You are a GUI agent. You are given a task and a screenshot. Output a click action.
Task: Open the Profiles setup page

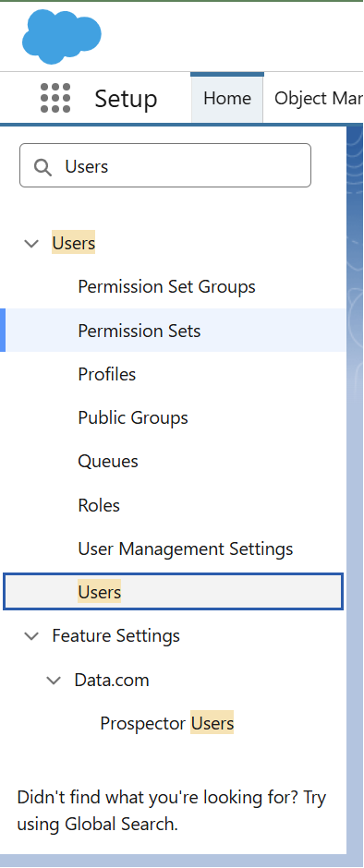click(107, 374)
